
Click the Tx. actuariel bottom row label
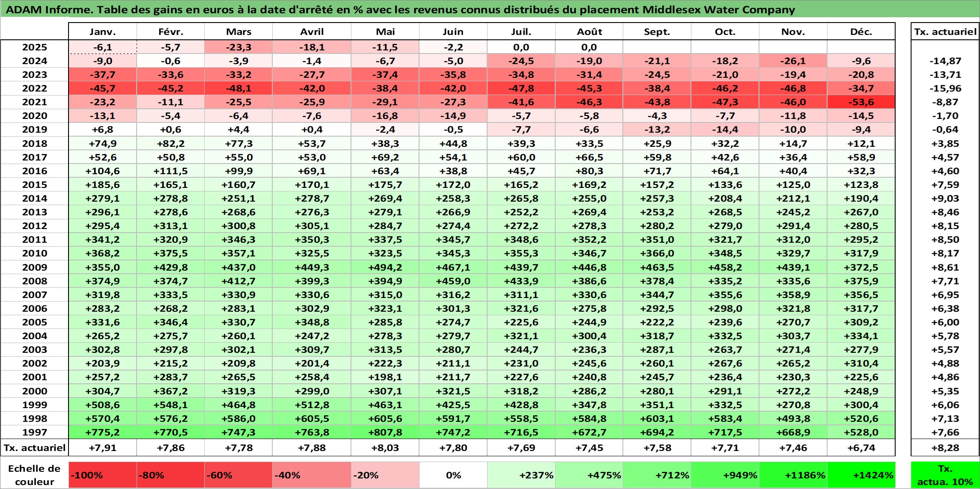34,448
